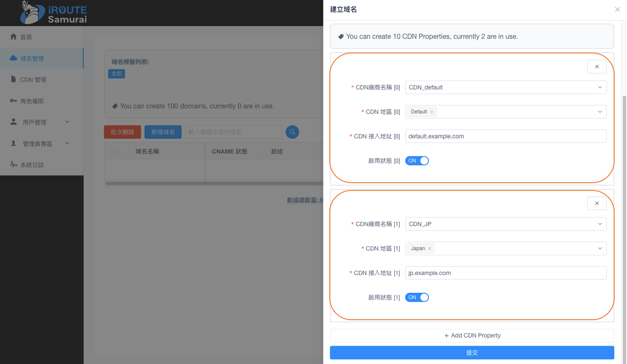Click the blue search magnifier button
The height and width of the screenshot is (364, 627).
point(292,132)
